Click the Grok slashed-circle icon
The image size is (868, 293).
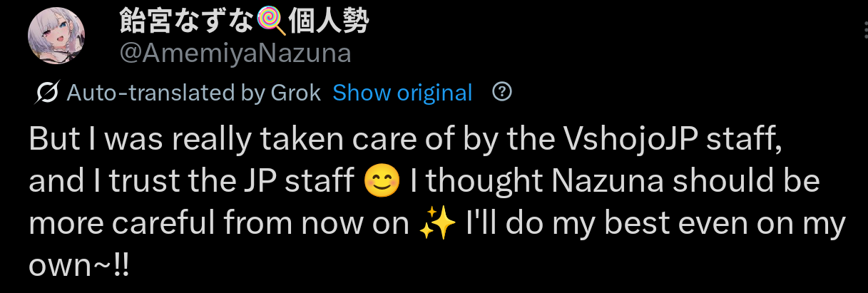pyautogui.click(x=47, y=93)
